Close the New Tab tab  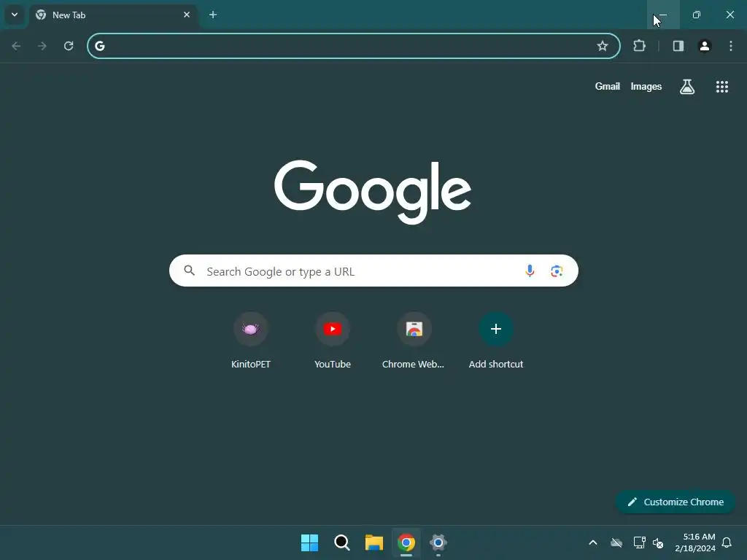[187, 15]
